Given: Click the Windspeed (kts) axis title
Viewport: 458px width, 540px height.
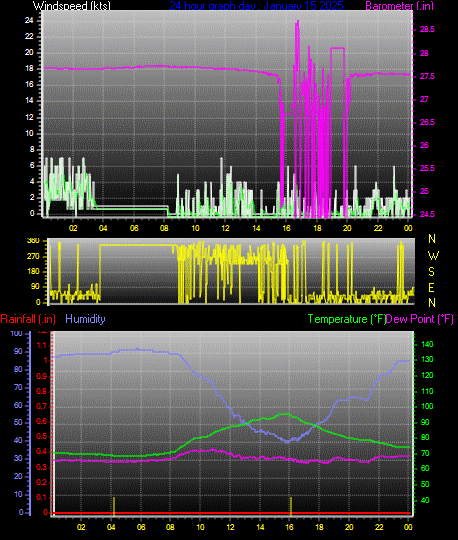Looking at the screenshot, I should pyautogui.click(x=72, y=6).
